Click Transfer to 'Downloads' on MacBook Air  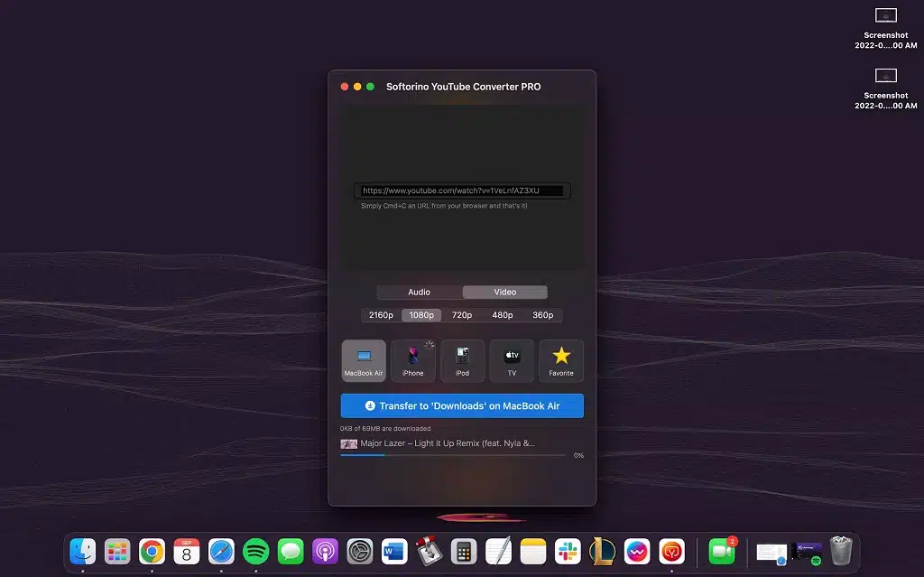[x=462, y=406]
